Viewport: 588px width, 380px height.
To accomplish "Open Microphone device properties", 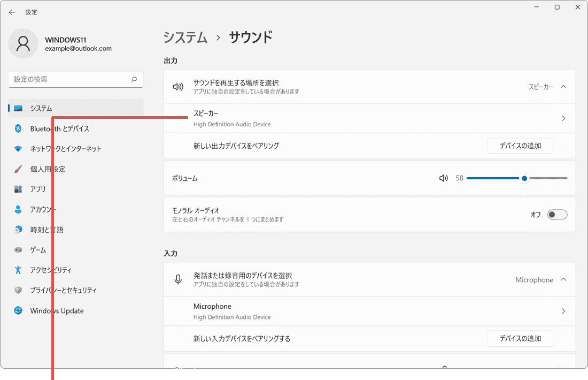I will click(563, 311).
